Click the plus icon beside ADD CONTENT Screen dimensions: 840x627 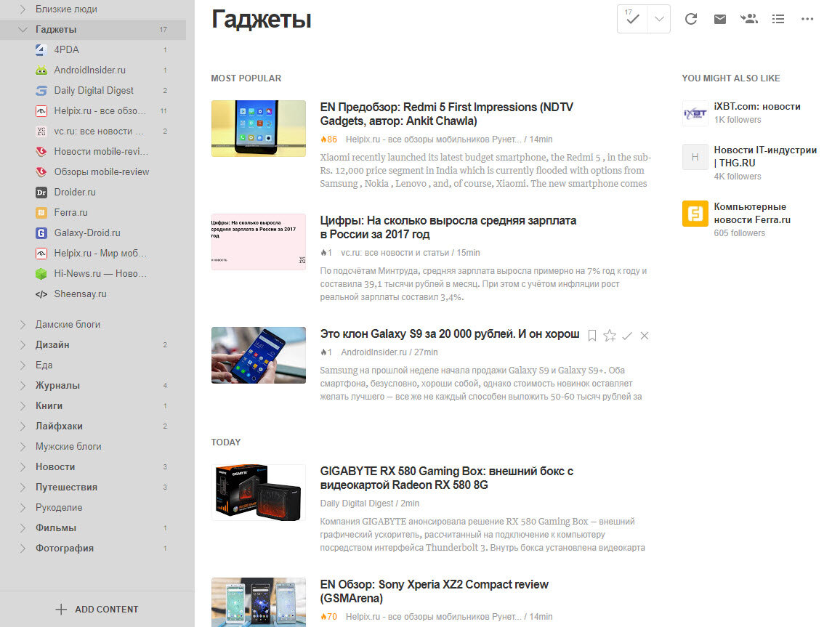tap(61, 610)
